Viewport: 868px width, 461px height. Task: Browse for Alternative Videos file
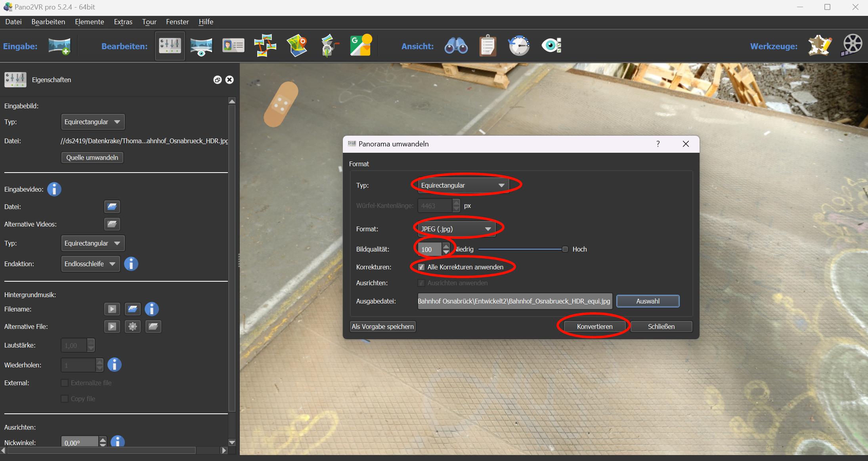coord(112,224)
